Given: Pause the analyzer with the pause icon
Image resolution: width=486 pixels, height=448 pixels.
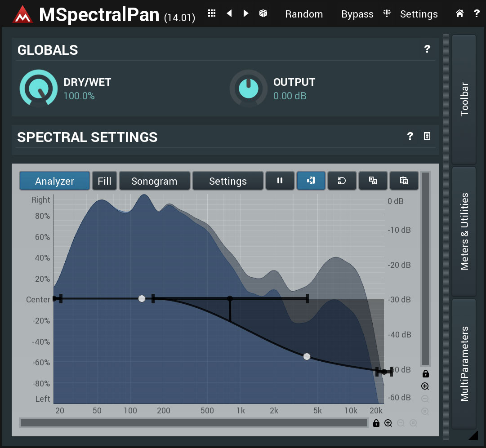Looking at the screenshot, I should [x=280, y=180].
